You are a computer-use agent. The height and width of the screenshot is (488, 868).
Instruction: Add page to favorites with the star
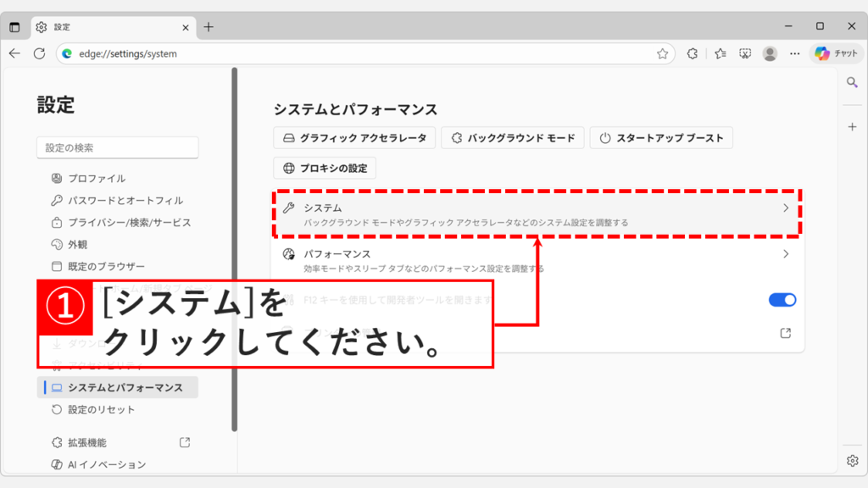663,53
